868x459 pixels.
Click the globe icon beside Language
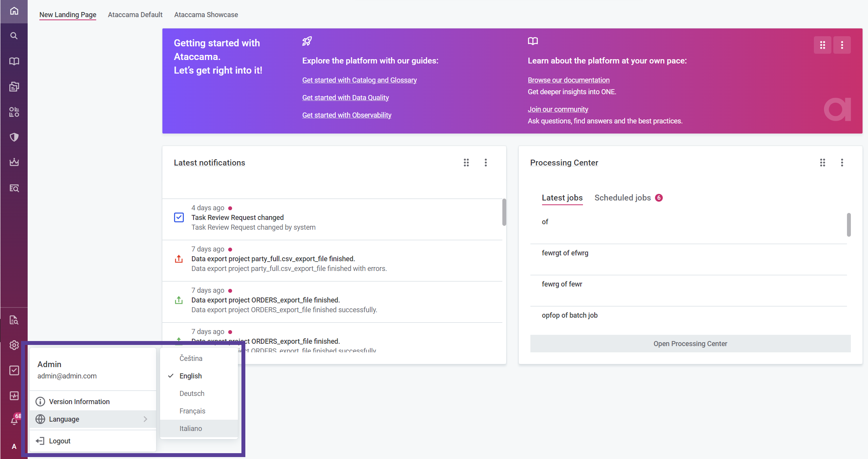point(40,419)
